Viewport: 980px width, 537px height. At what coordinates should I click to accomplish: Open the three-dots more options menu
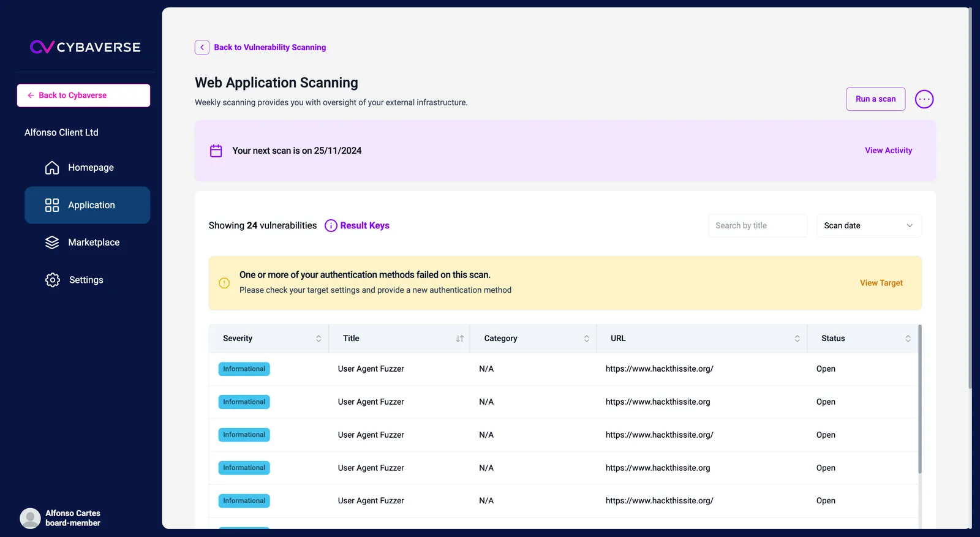tap(924, 99)
